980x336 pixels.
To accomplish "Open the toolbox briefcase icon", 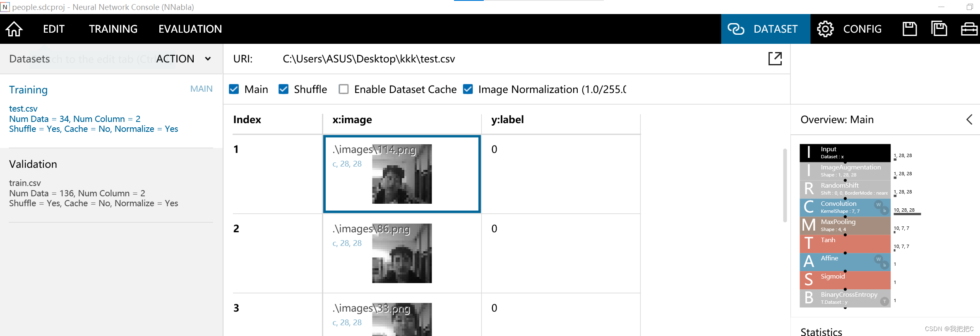I will click(969, 29).
